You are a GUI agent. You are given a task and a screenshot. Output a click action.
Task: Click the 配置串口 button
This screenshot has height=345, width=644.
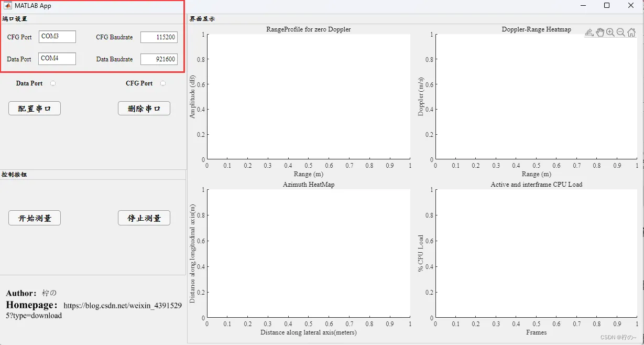(x=35, y=109)
